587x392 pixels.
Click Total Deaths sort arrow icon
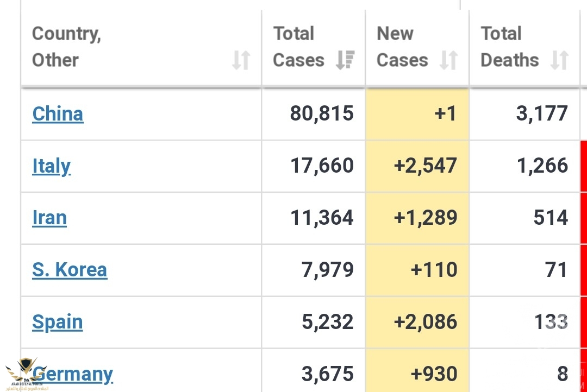(559, 60)
